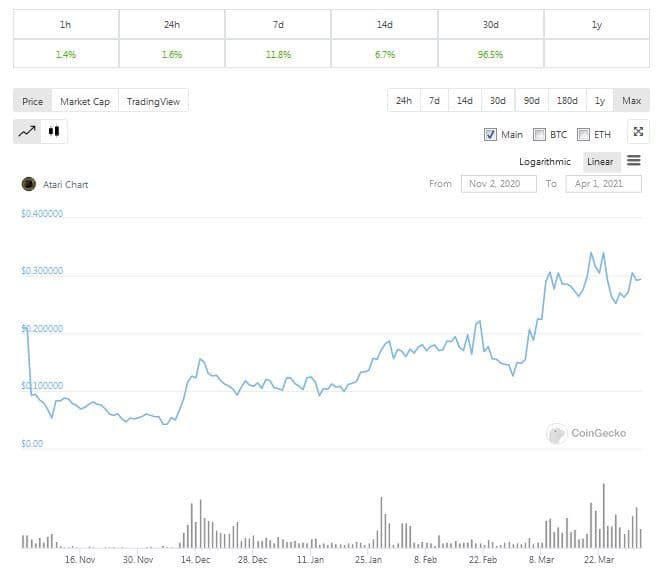Click the CoinGecko watermark logo
659x574 pixels.
[x=557, y=434]
